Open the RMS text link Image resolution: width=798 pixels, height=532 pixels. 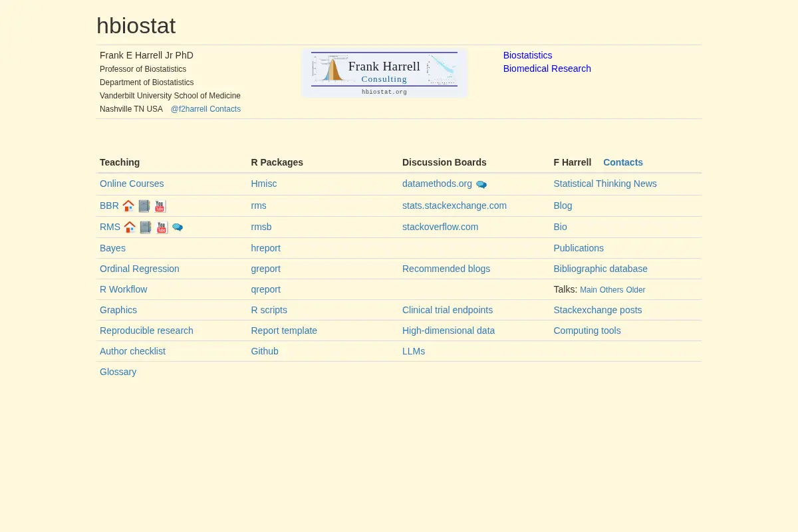point(110,227)
